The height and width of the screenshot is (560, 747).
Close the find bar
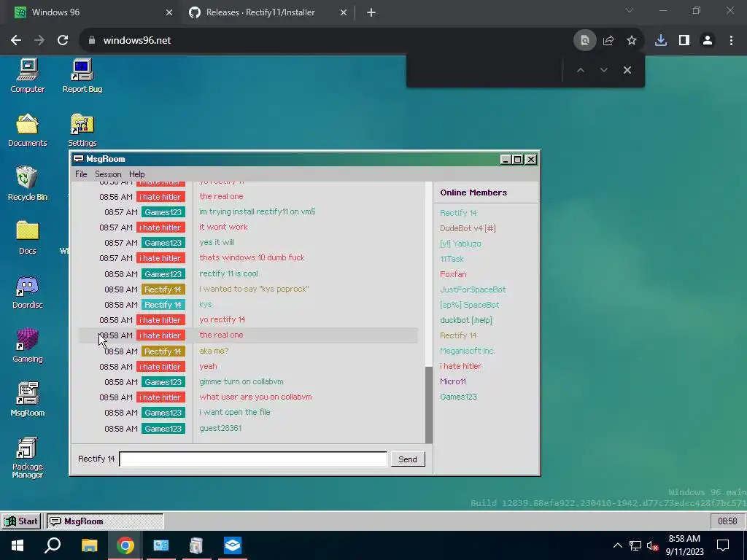(627, 70)
